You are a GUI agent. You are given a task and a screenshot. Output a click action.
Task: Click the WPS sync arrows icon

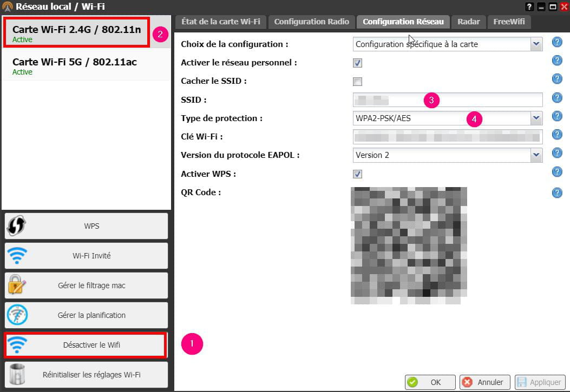(16, 225)
